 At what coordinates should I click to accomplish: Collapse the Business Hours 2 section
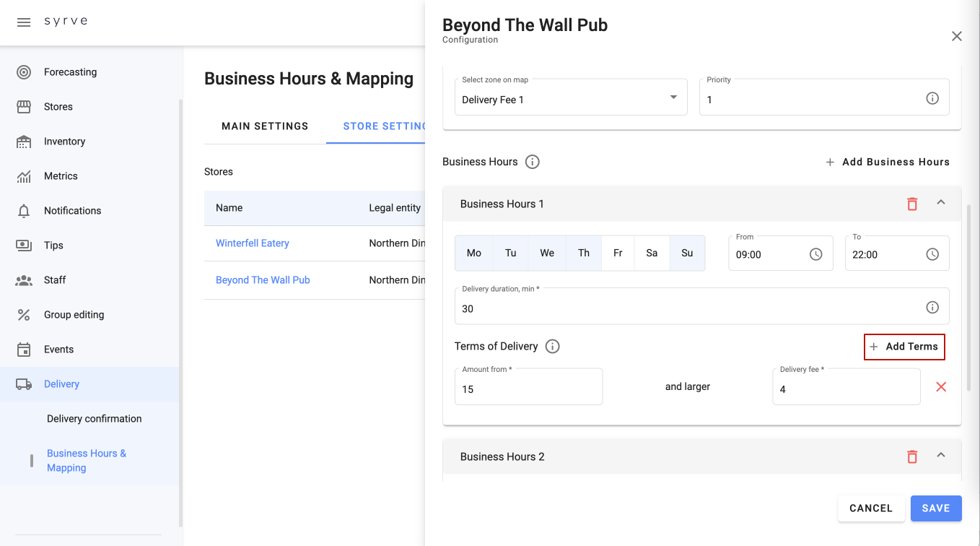[x=941, y=456]
